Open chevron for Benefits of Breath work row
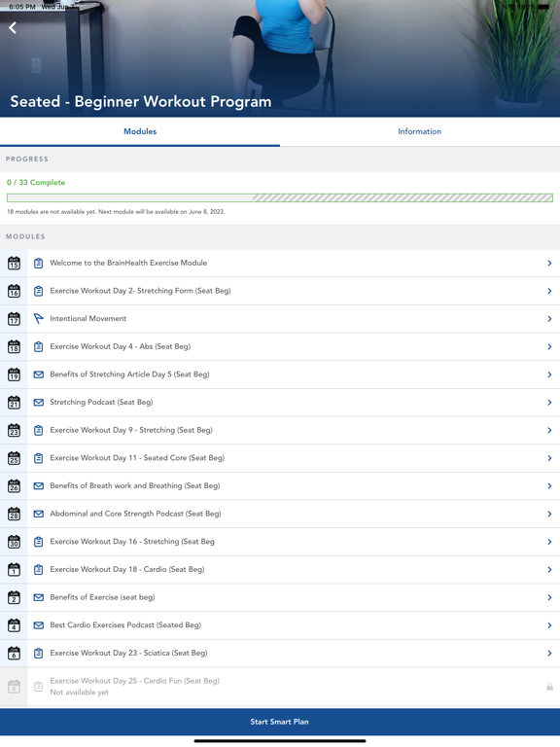The width and height of the screenshot is (560, 747). tap(549, 486)
